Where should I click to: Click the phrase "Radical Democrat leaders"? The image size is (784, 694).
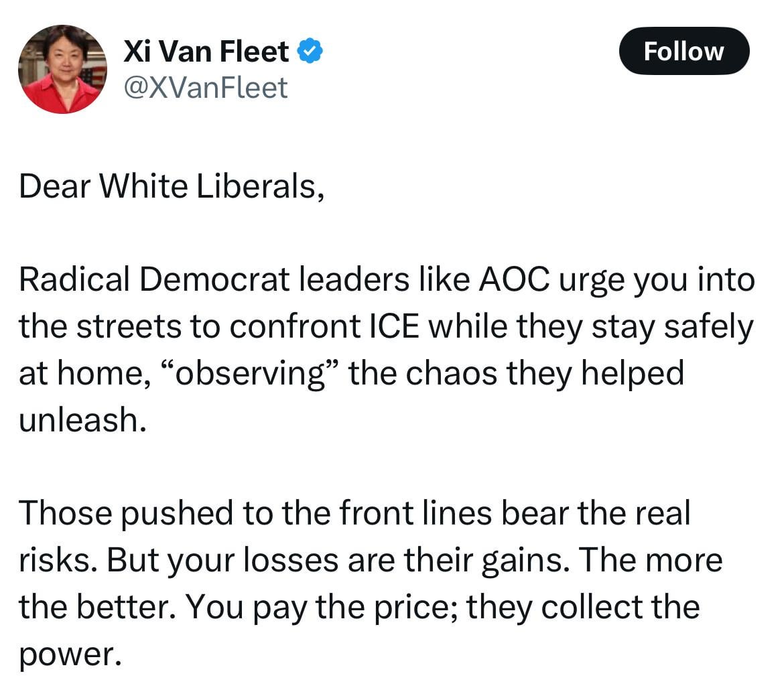tap(154, 280)
